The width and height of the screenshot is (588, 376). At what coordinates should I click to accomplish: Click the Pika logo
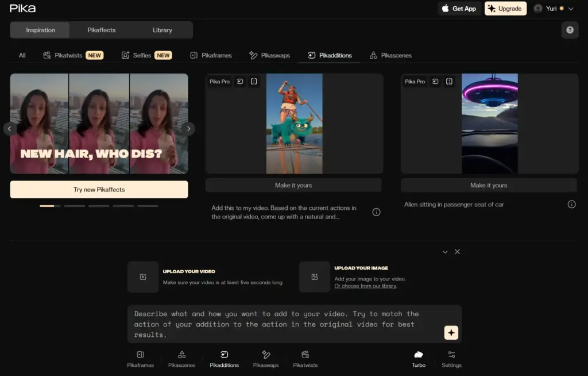(22, 8)
